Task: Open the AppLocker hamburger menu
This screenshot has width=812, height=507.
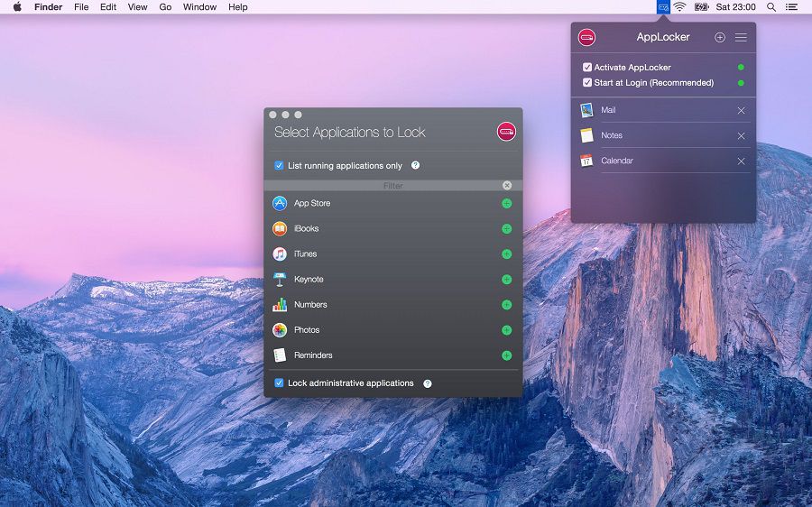Action: click(741, 37)
